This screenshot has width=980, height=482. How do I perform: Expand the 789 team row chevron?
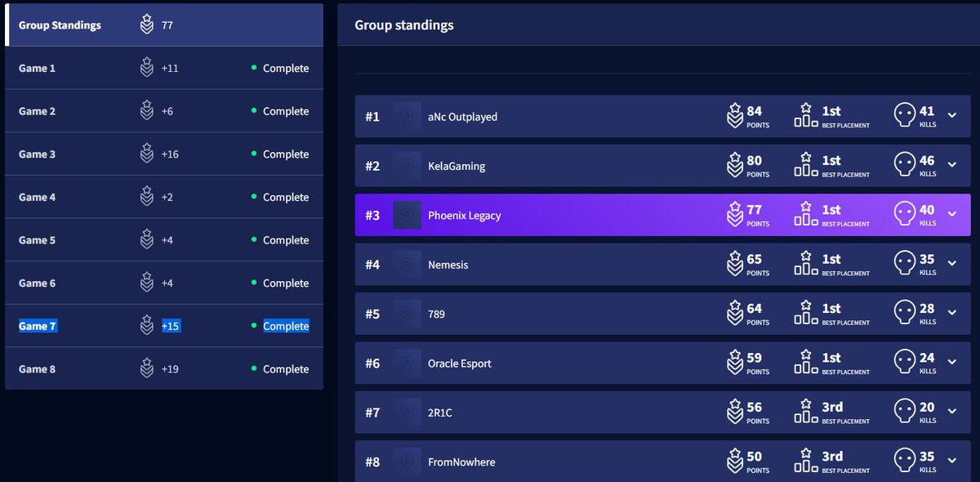(951, 313)
